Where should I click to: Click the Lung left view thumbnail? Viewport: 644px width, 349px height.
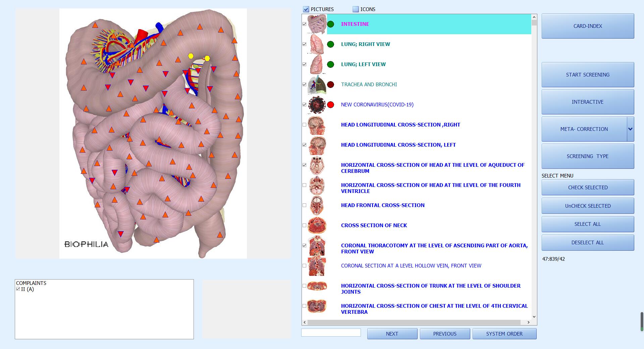click(x=317, y=64)
